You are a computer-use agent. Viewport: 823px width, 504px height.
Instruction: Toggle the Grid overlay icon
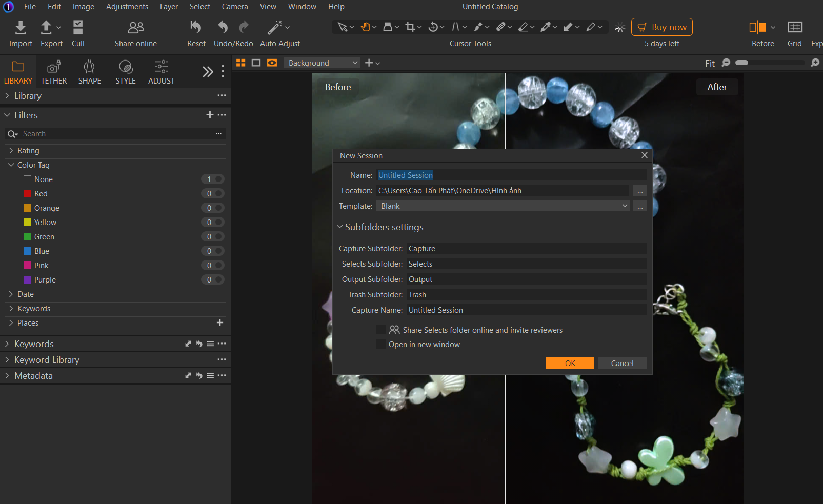[x=795, y=28]
